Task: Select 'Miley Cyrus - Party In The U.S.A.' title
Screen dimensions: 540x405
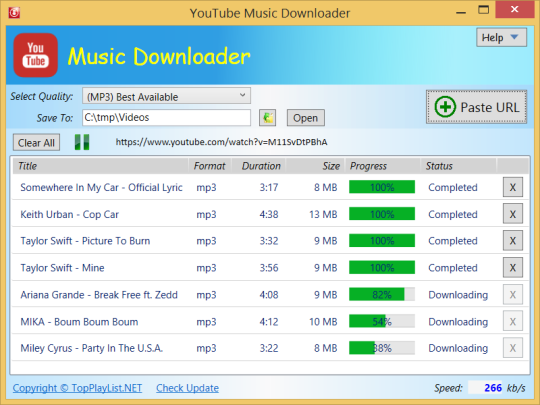Action: 91,348
